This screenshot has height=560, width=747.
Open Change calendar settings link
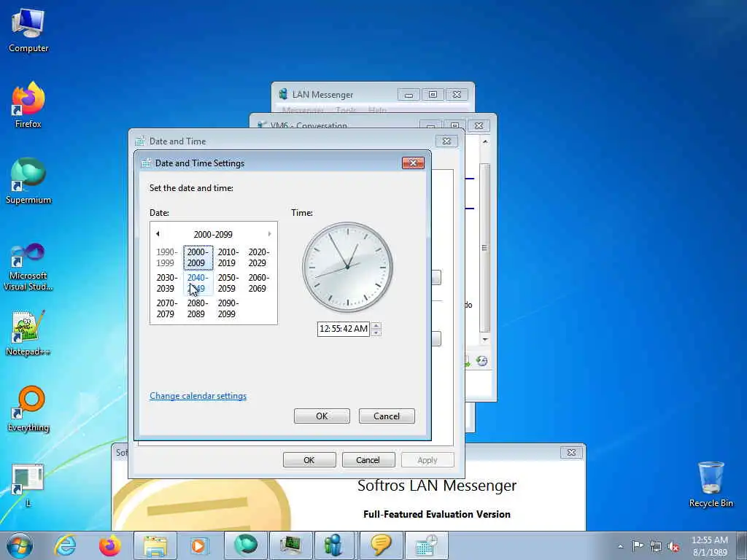tap(198, 396)
